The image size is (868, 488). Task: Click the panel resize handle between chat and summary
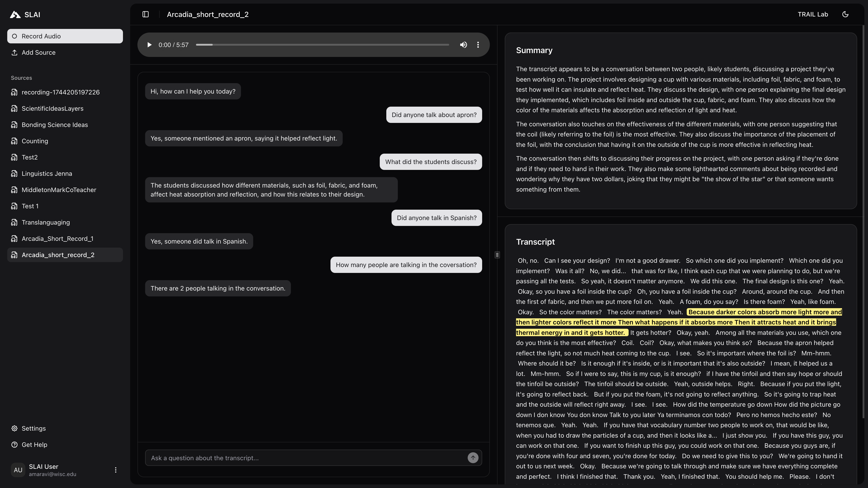click(x=497, y=255)
